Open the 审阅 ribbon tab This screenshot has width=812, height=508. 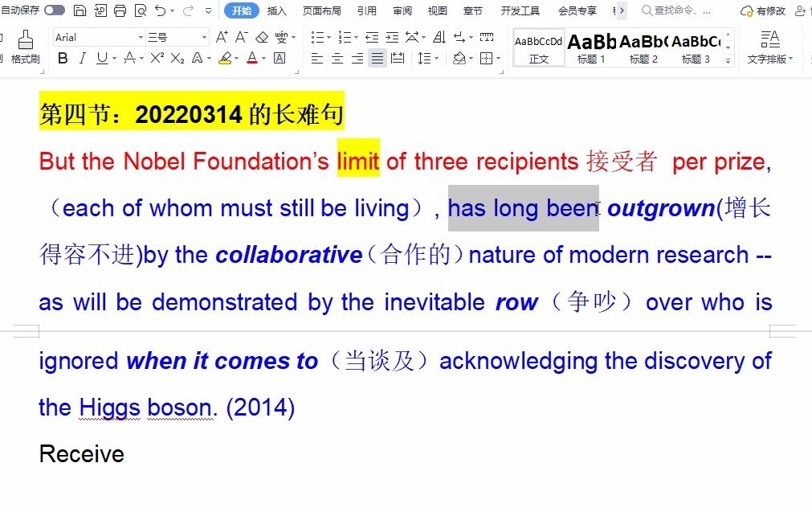point(402,10)
